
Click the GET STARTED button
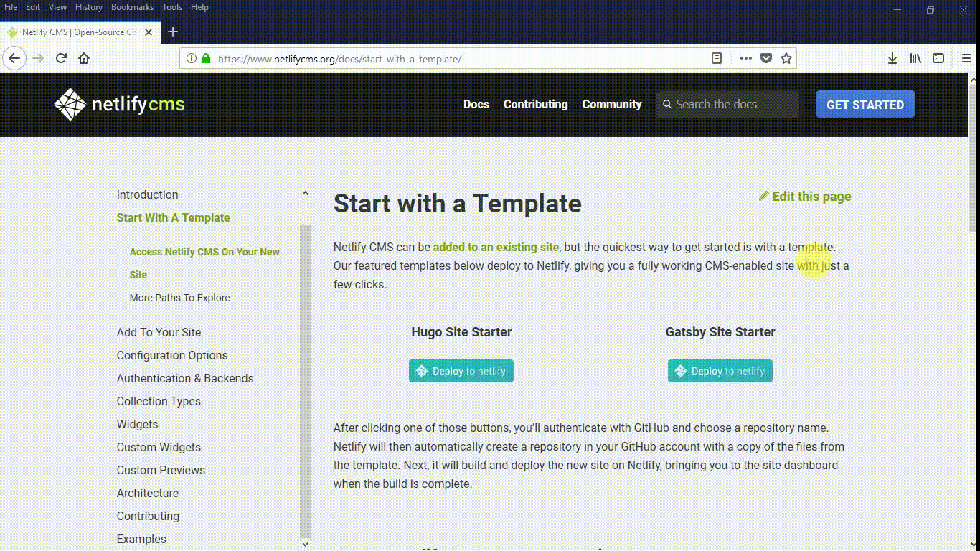pos(865,104)
